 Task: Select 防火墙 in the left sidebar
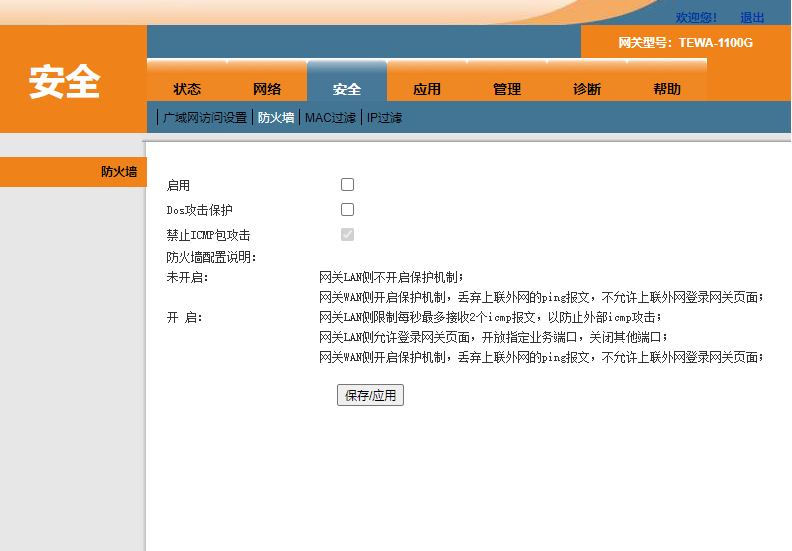click(x=118, y=172)
